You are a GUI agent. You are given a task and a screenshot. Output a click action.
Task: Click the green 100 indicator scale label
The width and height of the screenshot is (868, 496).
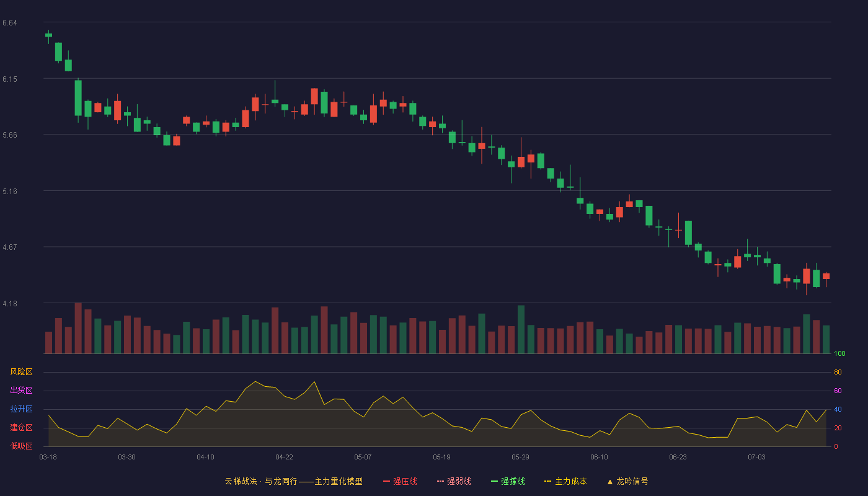click(839, 354)
